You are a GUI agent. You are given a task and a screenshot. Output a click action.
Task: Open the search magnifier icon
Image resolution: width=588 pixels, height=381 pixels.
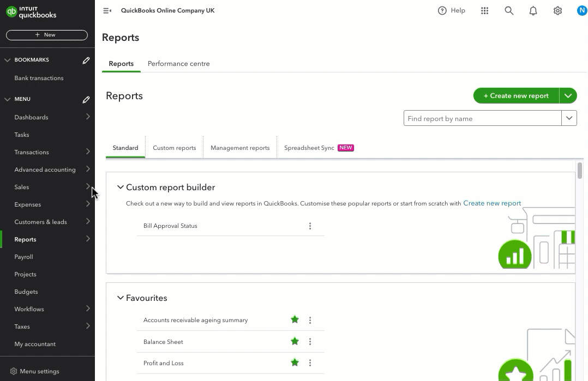pyautogui.click(x=508, y=10)
